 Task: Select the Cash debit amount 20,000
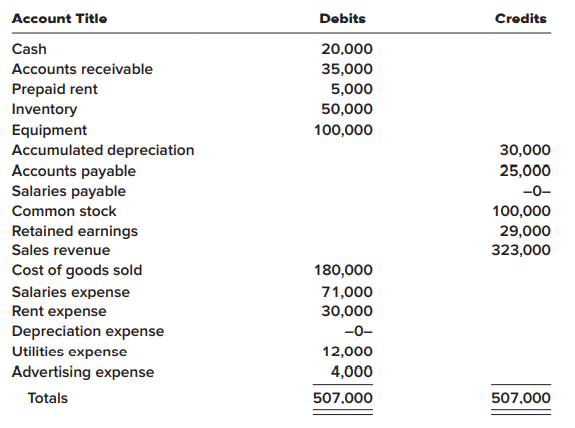point(347,49)
